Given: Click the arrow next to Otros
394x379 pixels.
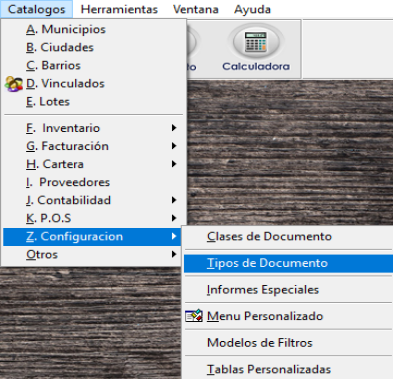Looking at the screenshot, I should (174, 255).
